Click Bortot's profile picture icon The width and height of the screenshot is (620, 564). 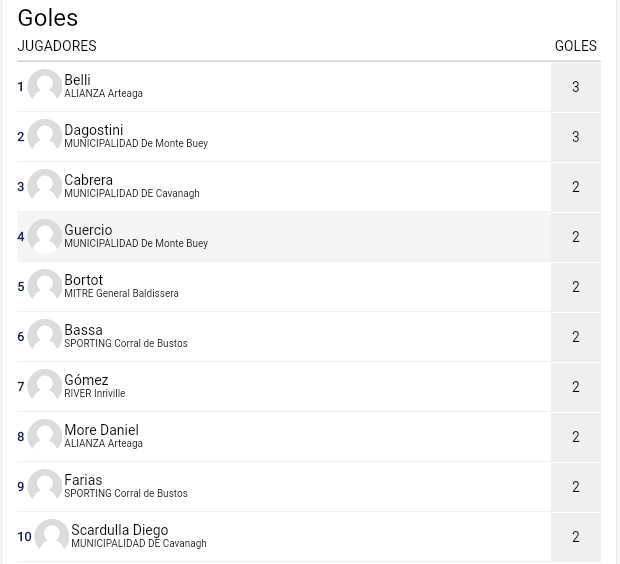pyautogui.click(x=45, y=286)
